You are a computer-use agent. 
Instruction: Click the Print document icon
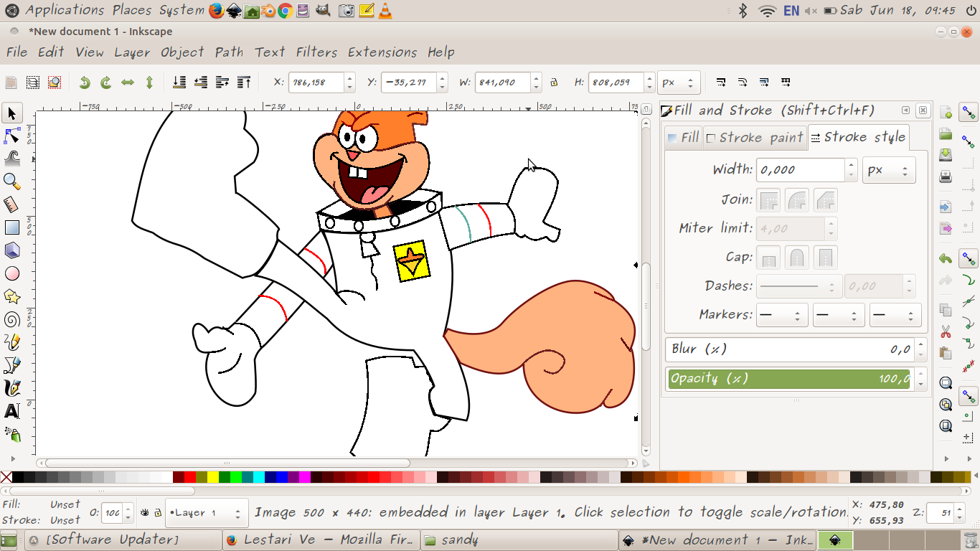946,176
